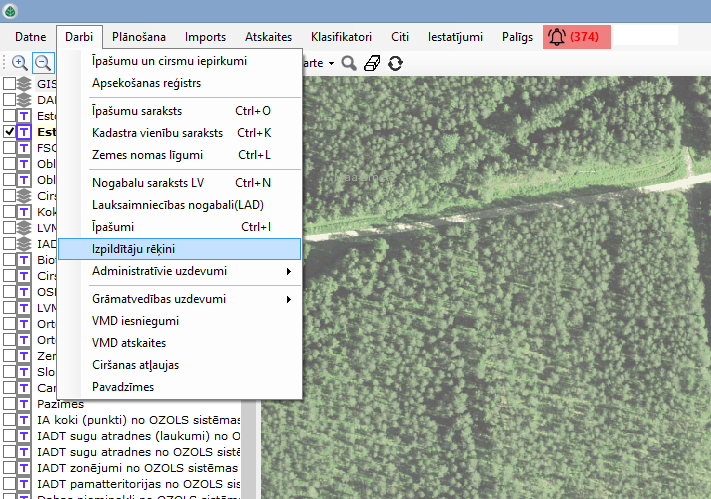The image size is (711, 499).
Task: Click the T icon beside Pazīmes layer
Action: (24, 403)
